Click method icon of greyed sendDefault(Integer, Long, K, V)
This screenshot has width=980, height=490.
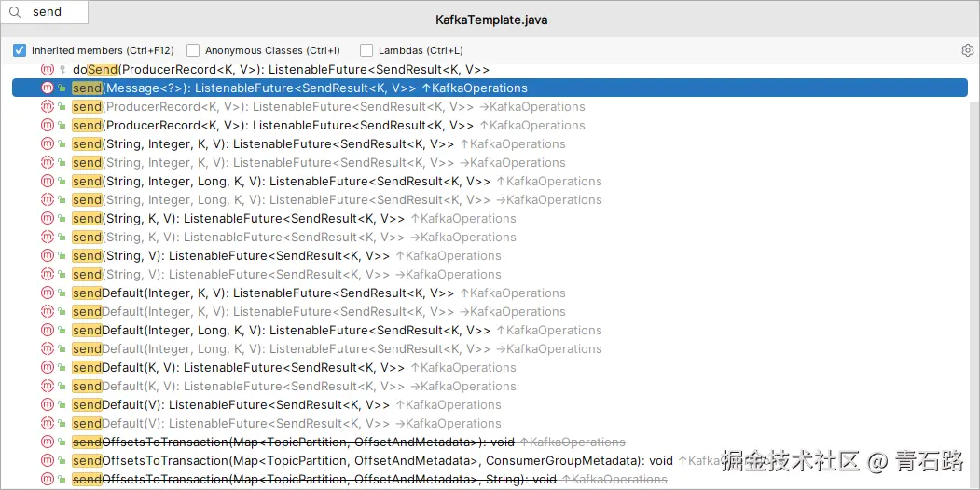48,348
